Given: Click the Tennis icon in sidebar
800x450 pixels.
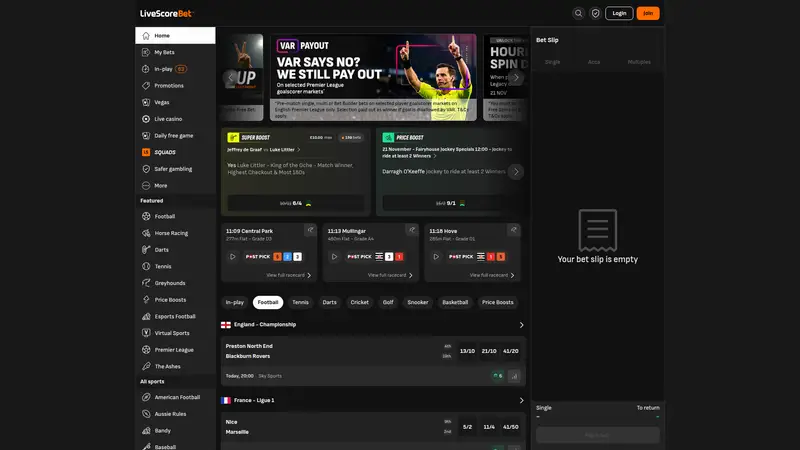Looking at the screenshot, I should pos(146,266).
